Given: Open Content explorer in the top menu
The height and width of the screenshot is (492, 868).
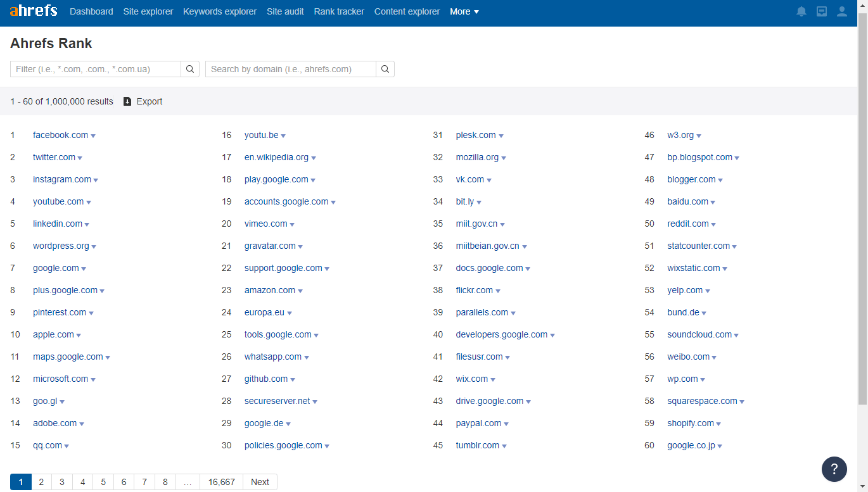Looking at the screenshot, I should [407, 11].
